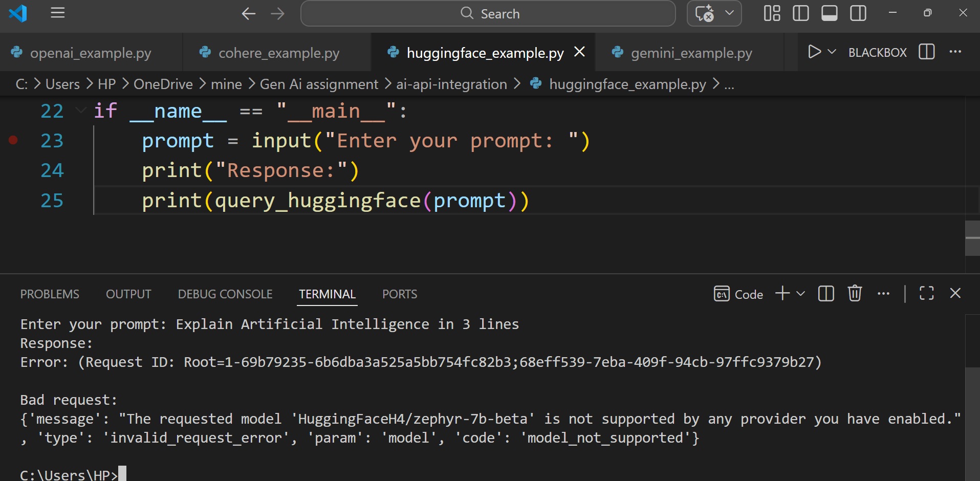This screenshot has width=980, height=481.
Task: Select 'ai-api-integration' breadcrumb folder
Action: (451, 84)
